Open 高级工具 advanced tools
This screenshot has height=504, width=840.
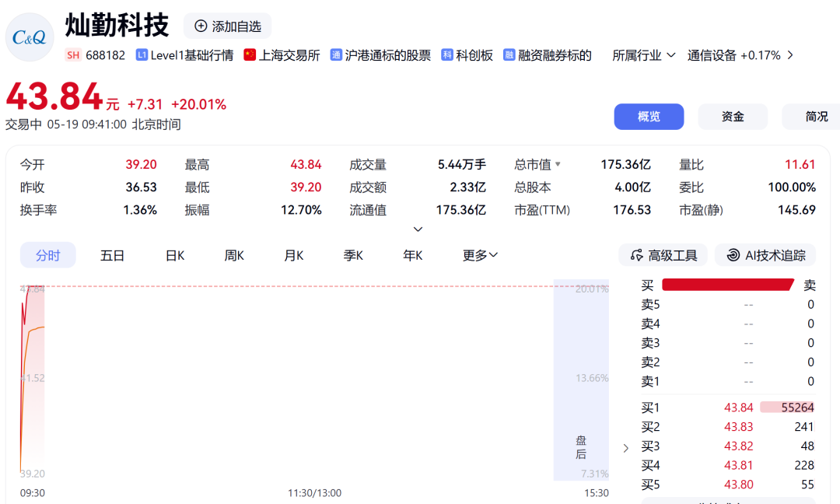(x=663, y=255)
